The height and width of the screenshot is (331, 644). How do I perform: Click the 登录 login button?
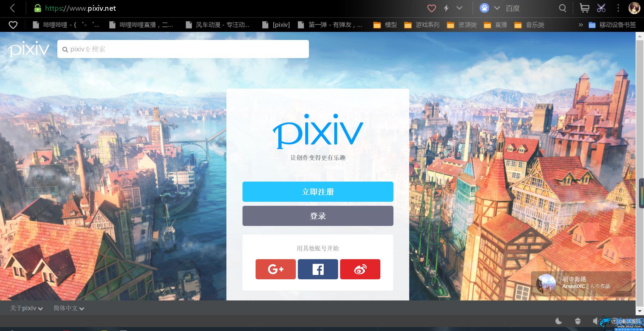click(318, 216)
